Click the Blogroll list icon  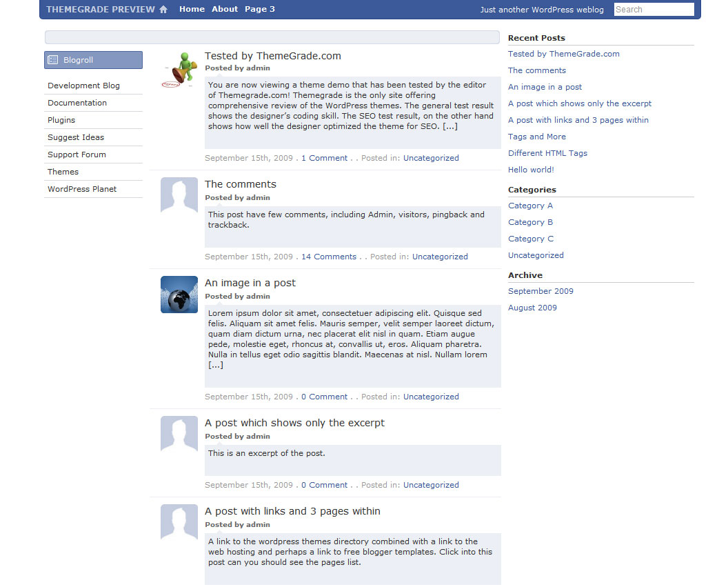pyautogui.click(x=53, y=60)
